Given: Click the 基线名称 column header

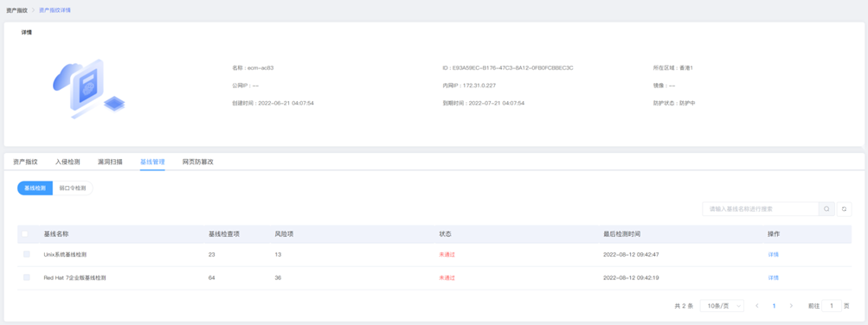Looking at the screenshot, I should [x=56, y=233].
